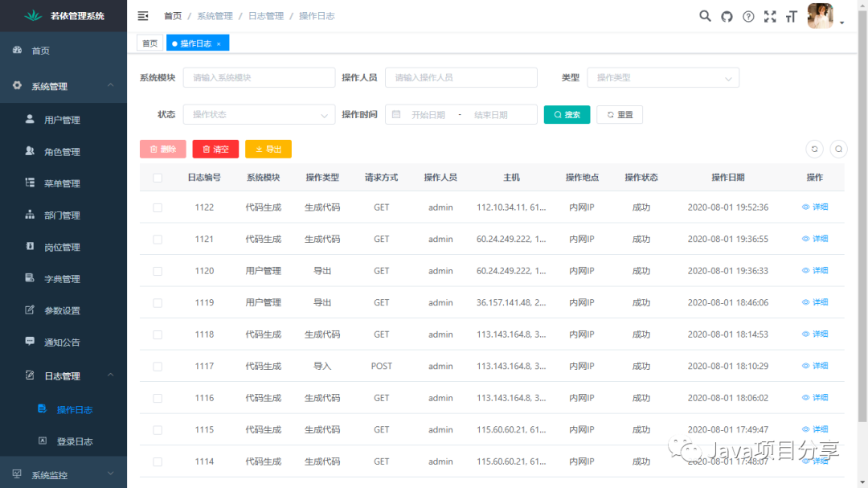The width and height of the screenshot is (868, 488).
Task: Open the top-bar search magnifier icon
Action: 705,16
